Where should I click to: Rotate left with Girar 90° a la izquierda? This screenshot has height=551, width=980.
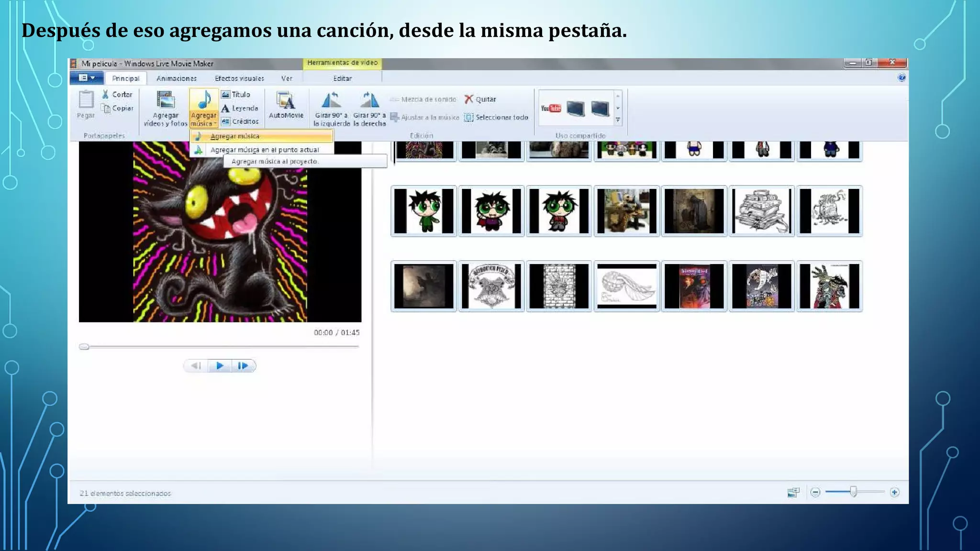click(x=331, y=100)
